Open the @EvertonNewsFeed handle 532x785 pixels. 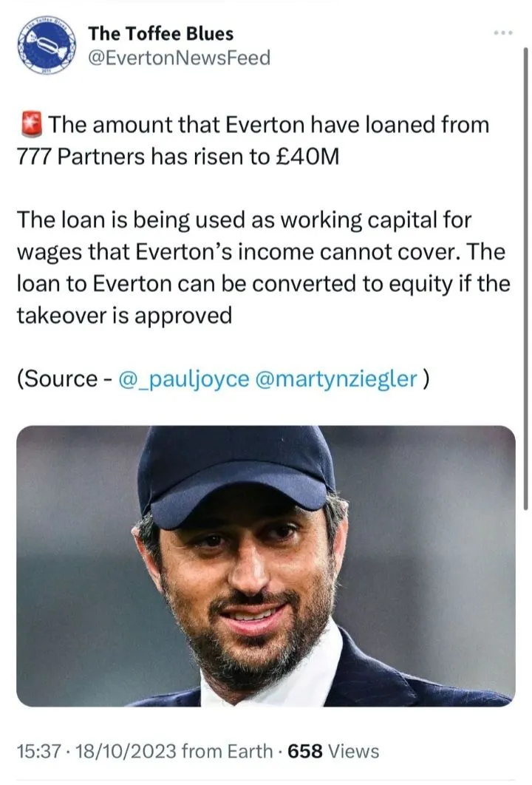tap(179, 57)
